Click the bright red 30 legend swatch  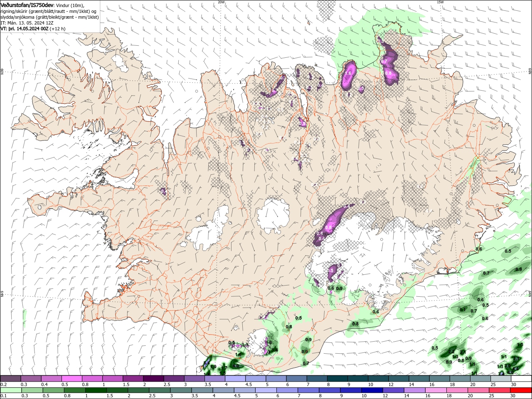521,390
